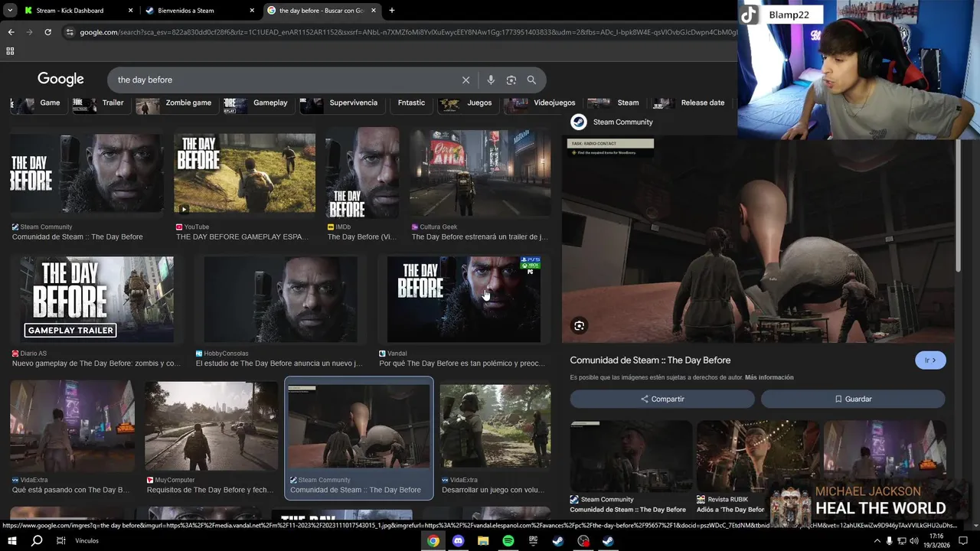
Task: Filter images by Trailer chip
Action: [99, 103]
